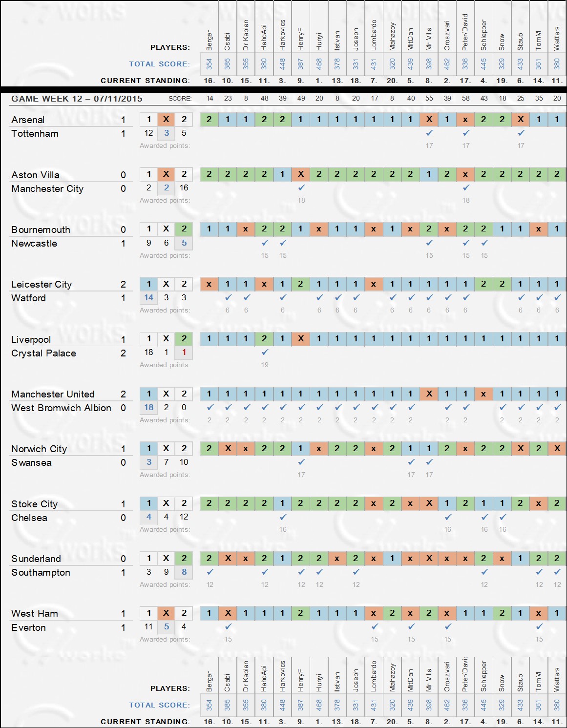Select the highlighted 1 result for Stoke City–Chelsea

(x=149, y=503)
